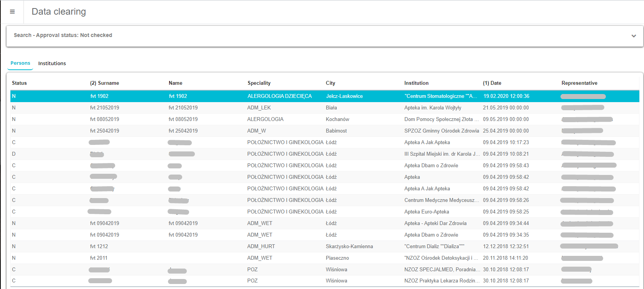The height and width of the screenshot is (289, 644).
Task: Click the Speciality column header
Action: coord(259,83)
